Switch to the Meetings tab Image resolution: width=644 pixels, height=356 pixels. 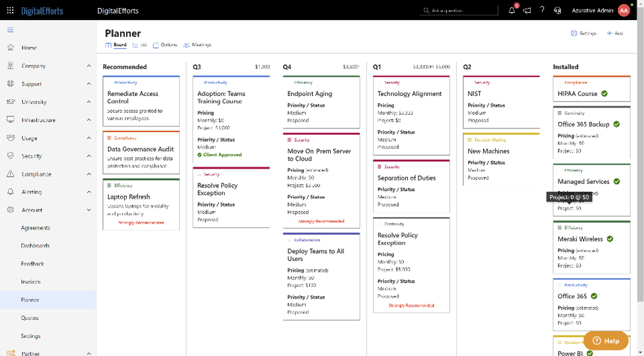197,45
